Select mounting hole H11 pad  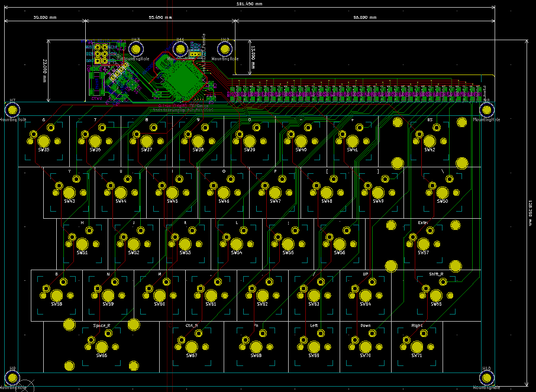180,49
